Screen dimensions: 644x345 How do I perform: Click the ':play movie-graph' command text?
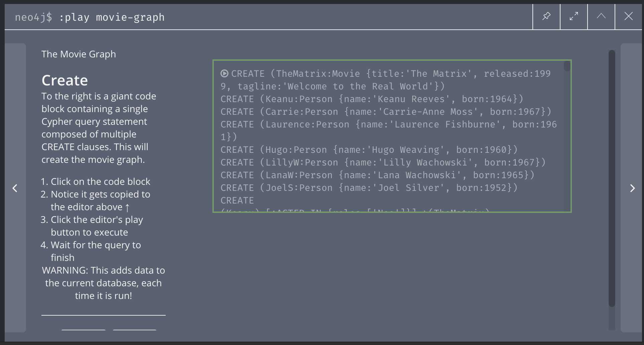112,17
